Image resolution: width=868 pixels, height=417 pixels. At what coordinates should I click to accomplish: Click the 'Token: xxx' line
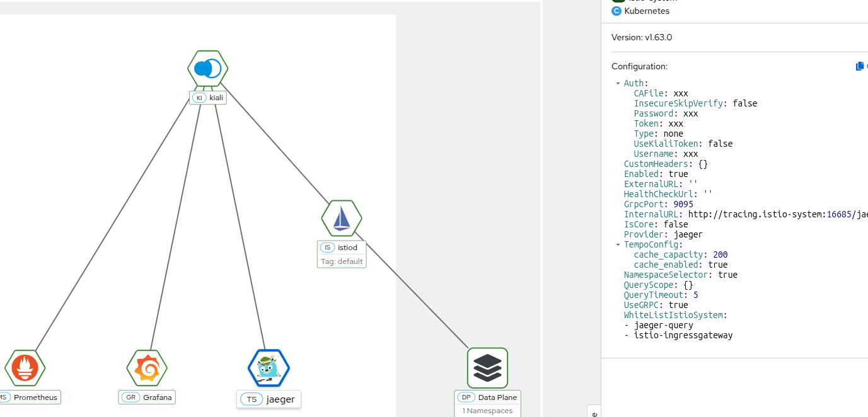click(659, 123)
